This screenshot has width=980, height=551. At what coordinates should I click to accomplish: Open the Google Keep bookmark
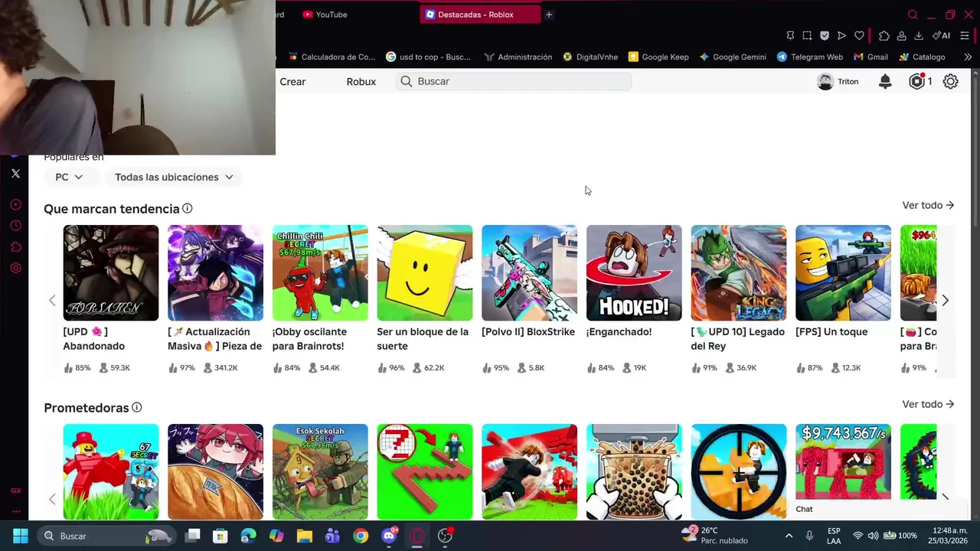click(x=658, y=57)
